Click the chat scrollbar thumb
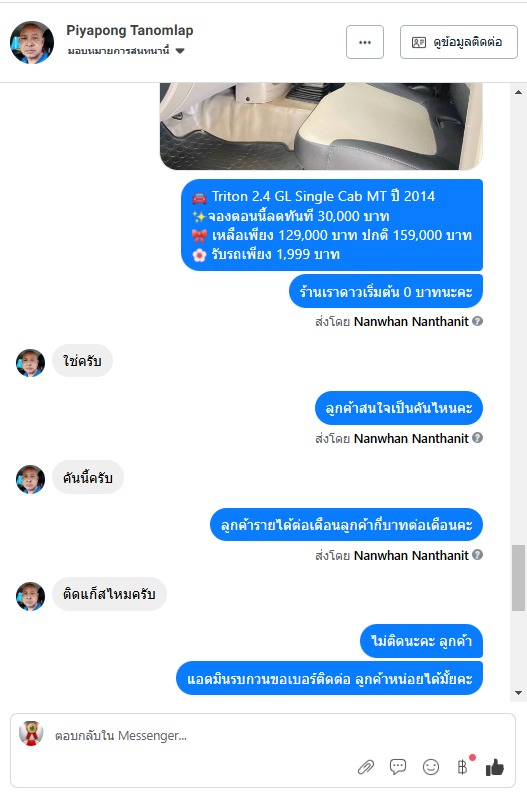The width and height of the screenshot is (527, 794). tap(518, 578)
